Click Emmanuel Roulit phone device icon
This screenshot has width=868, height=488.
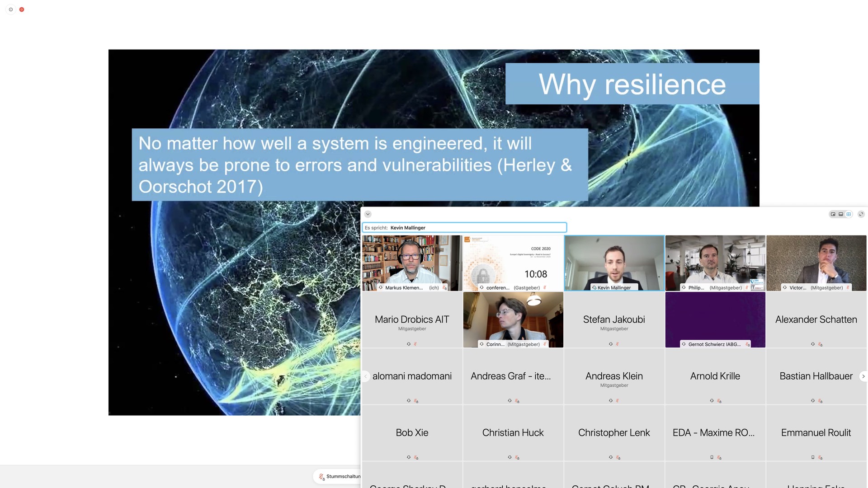tap(813, 457)
